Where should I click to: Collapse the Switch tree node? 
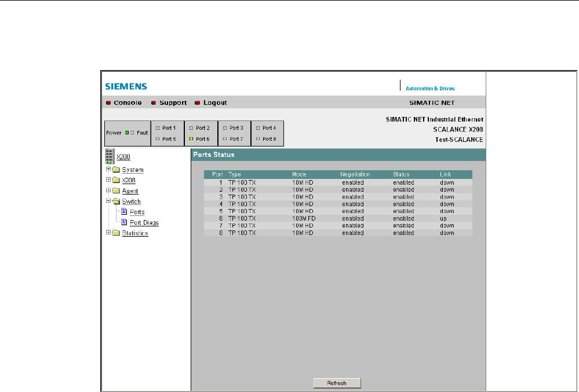pos(108,201)
